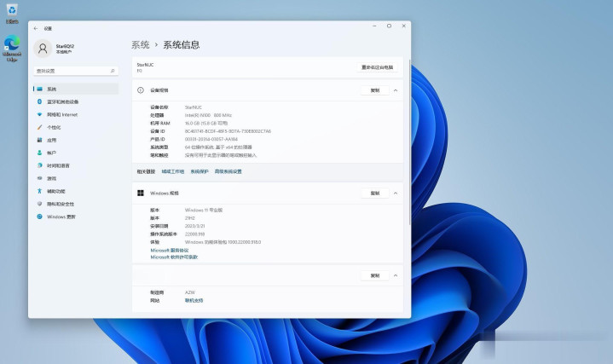Select the RAM value '16.0 GB (15.8 GB 可用)'
The image size is (613, 364).
(x=206, y=123)
